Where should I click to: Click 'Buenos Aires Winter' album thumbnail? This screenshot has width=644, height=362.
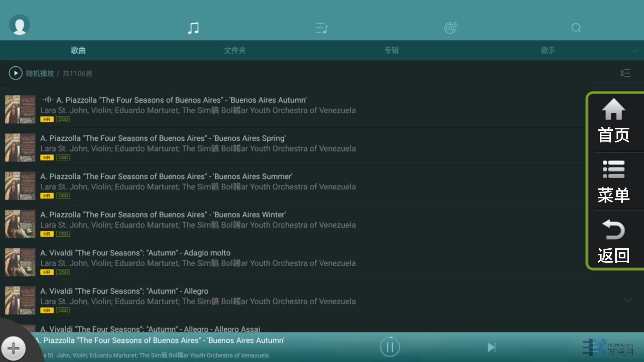(20, 224)
